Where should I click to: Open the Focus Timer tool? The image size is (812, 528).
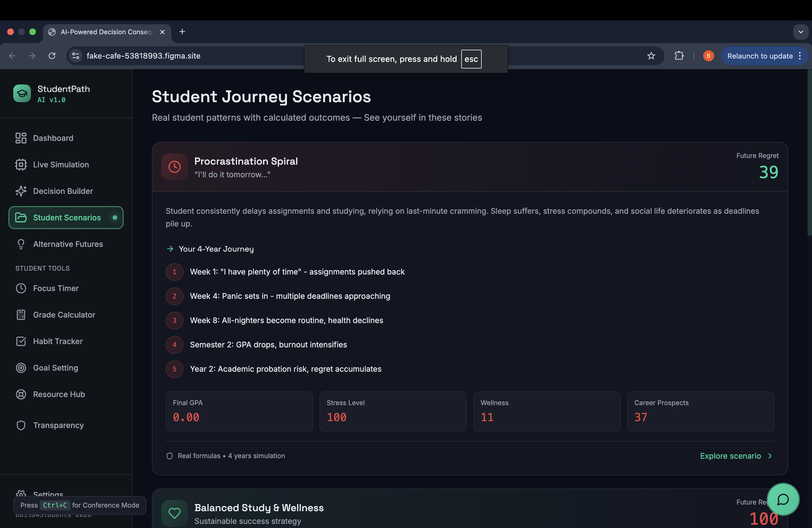pyautogui.click(x=56, y=288)
